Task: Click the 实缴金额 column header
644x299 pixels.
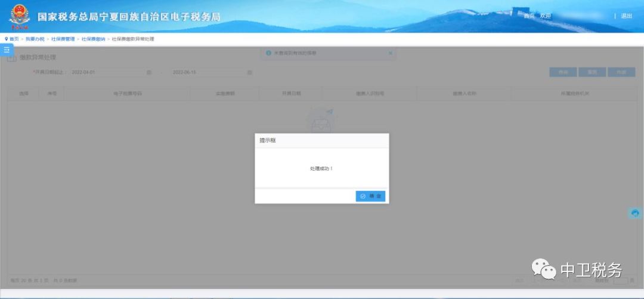Action: [225, 94]
